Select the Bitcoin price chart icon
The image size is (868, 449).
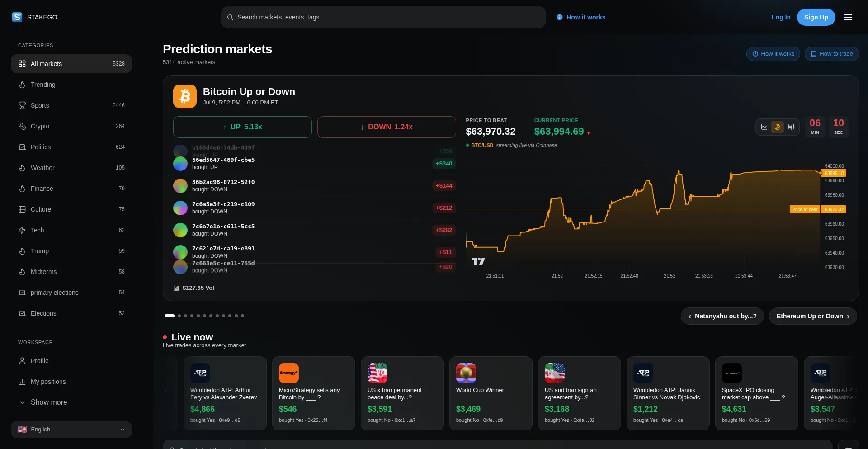[x=778, y=127]
